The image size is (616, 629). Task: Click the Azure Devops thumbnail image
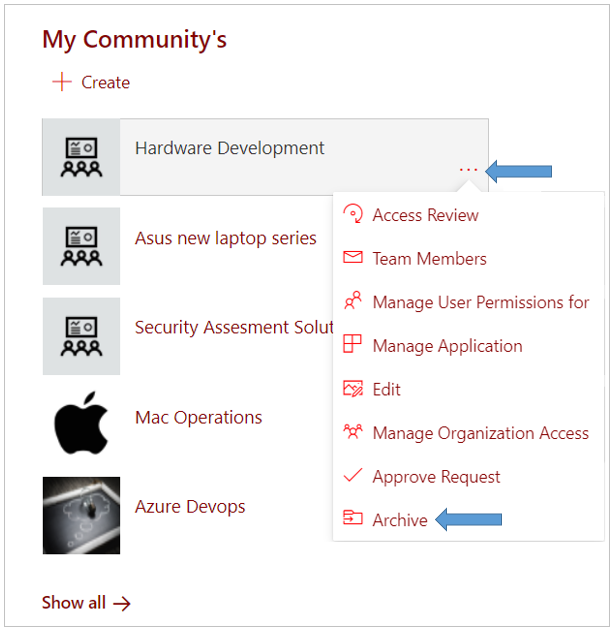(x=81, y=515)
